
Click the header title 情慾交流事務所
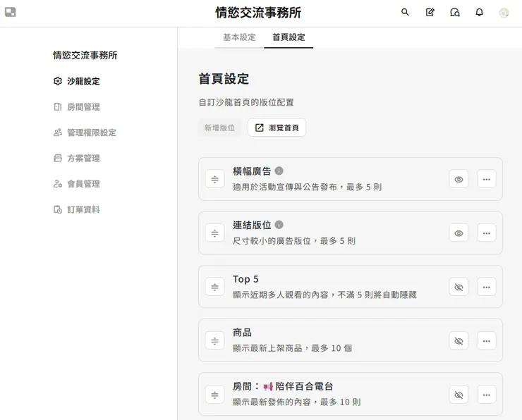(258, 13)
